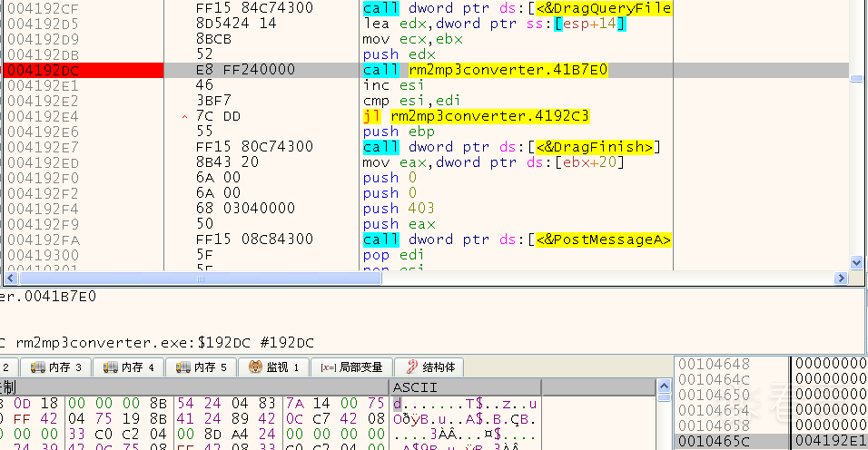The height and width of the screenshot is (450, 868).
Task: Click the disassembly horizontal scrollbar thumb
Action: click(199, 278)
